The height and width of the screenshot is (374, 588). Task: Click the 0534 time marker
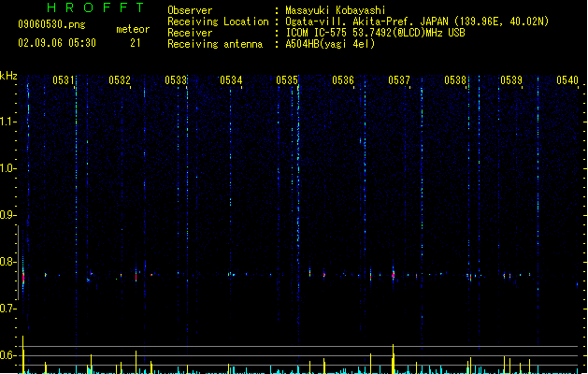point(231,80)
